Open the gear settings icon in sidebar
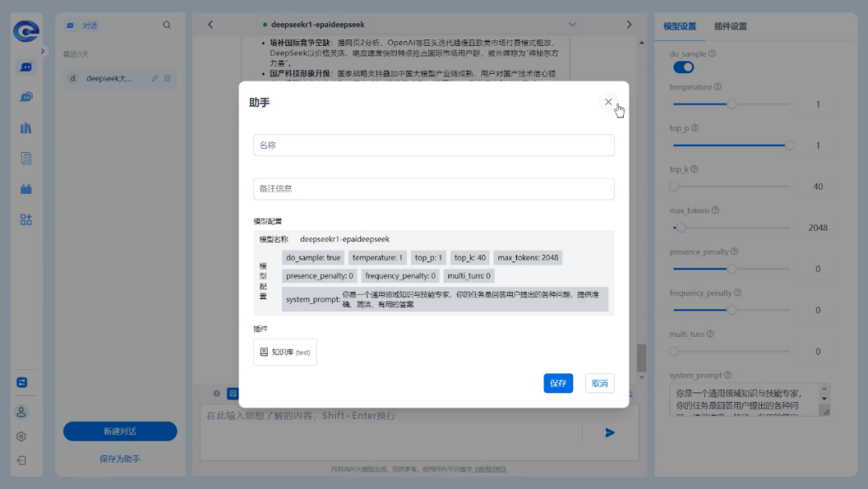Image resolution: width=868 pixels, height=489 pixels. coord(22,436)
